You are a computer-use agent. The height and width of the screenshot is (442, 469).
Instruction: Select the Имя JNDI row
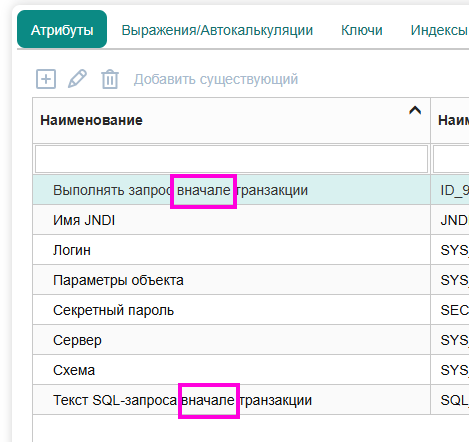(x=231, y=220)
